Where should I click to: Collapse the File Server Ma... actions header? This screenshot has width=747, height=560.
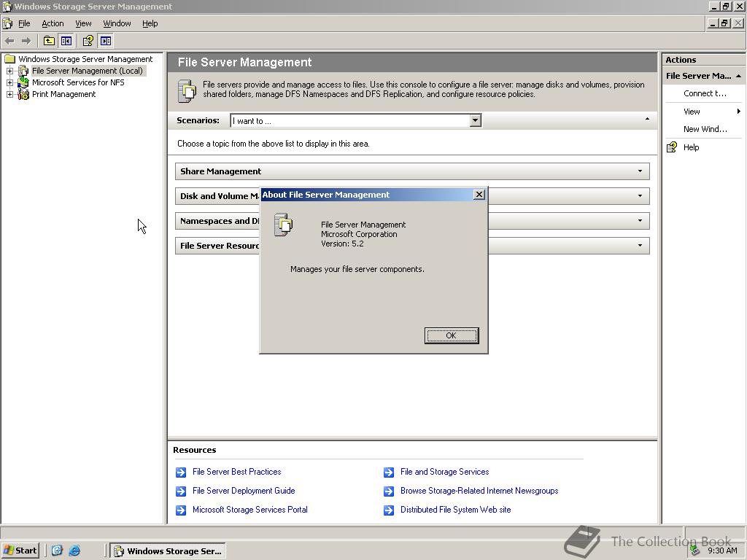[738, 76]
